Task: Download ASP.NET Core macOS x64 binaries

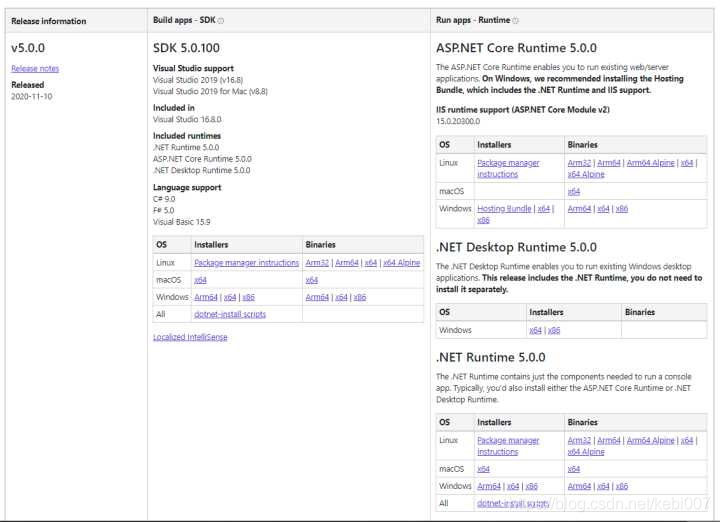Action: point(574,191)
